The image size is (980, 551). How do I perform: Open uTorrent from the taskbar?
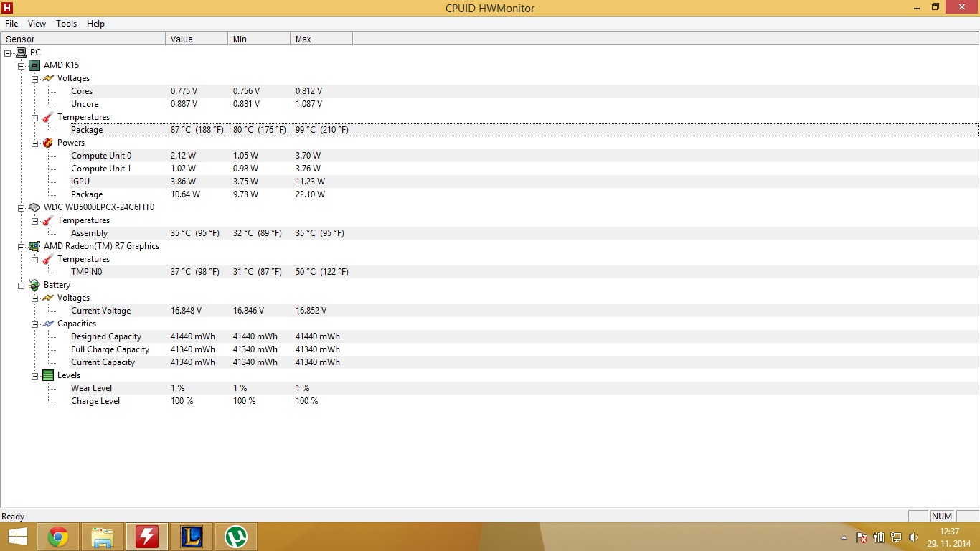coord(236,536)
